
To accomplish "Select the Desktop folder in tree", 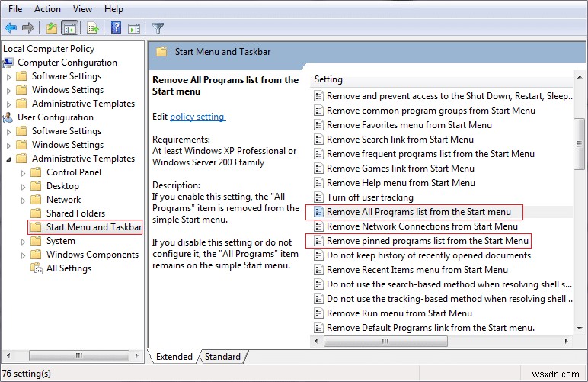I will [x=62, y=186].
